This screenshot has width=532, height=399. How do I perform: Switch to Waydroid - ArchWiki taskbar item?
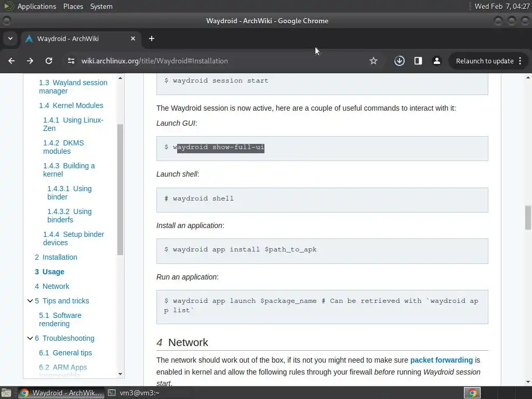point(61,393)
